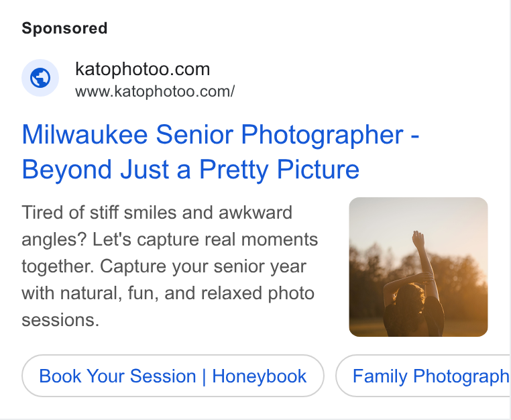Click the 'Sponsored' label
Viewport: 511px width, 420px height.
pyautogui.click(x=64, y=28)
